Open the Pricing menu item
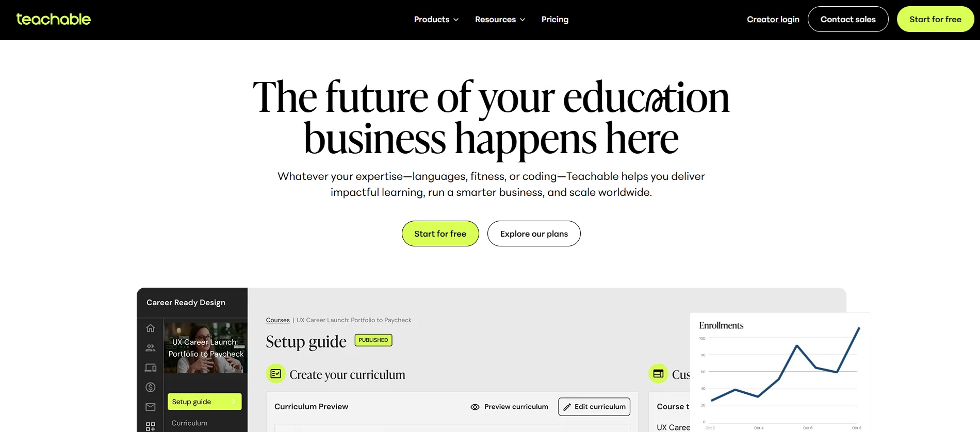The width and height of the screenshot is (980, 432). click(554, 20)
